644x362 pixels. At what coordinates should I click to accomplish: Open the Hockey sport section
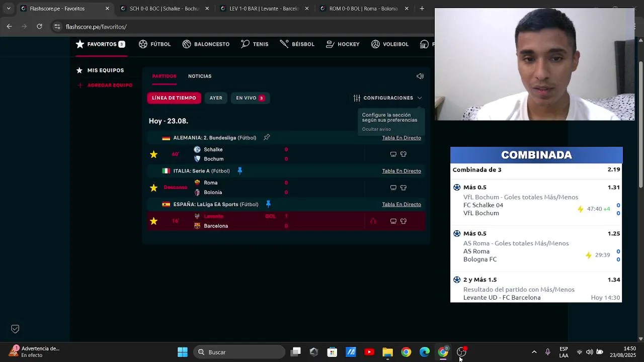tap(343, 44)
